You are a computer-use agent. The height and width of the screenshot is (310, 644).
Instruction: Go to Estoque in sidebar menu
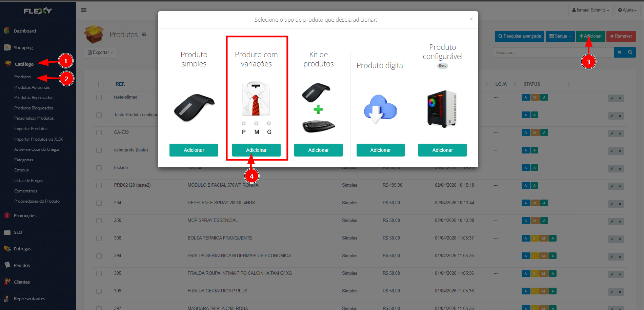(x=22, y=170)
